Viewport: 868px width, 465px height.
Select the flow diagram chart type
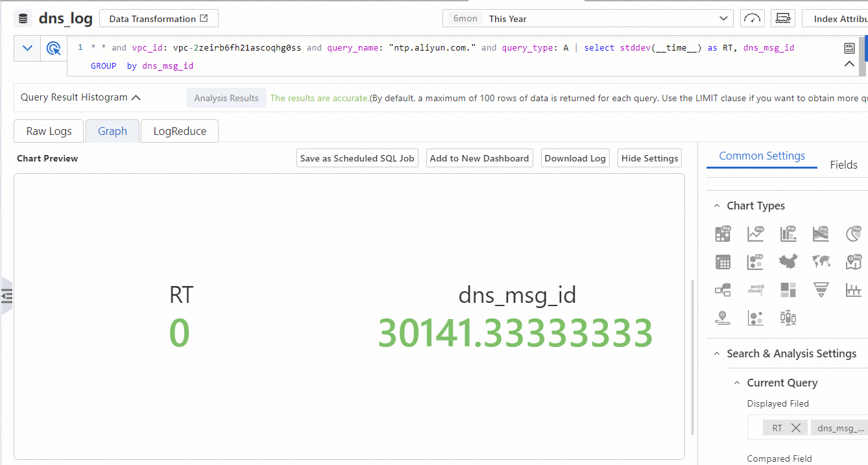[x=723, y=290]
